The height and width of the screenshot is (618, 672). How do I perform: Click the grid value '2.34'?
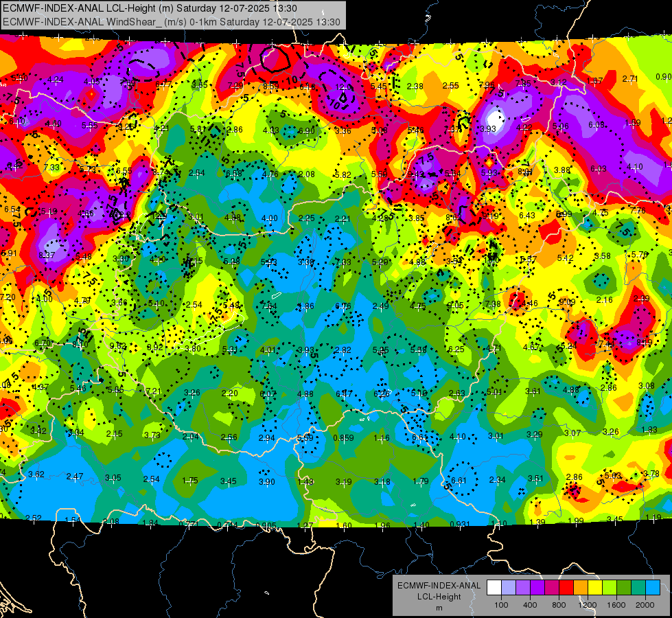pos(497,480)
